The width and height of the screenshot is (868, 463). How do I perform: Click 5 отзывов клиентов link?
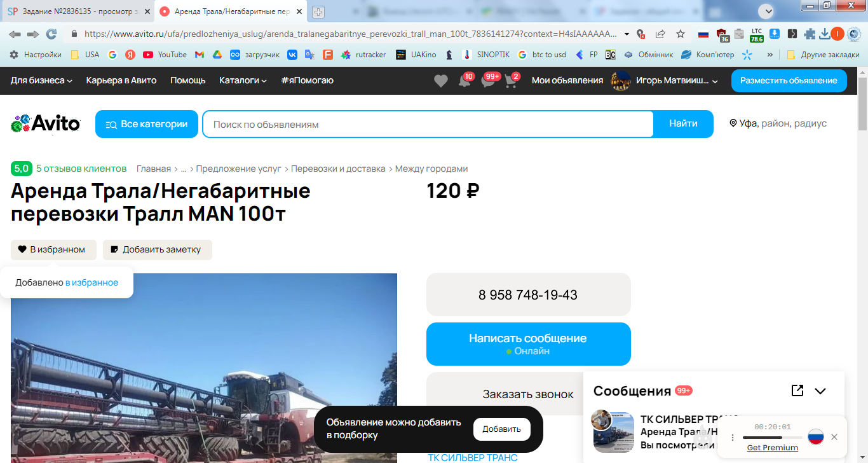point(81,169)
